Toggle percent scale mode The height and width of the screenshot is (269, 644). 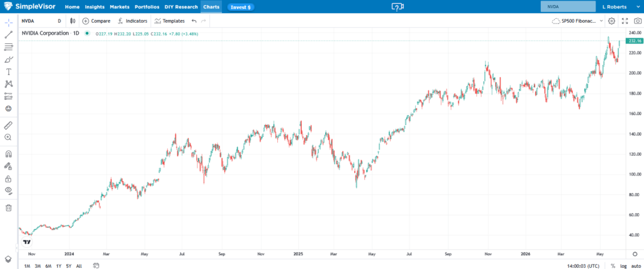613,266
